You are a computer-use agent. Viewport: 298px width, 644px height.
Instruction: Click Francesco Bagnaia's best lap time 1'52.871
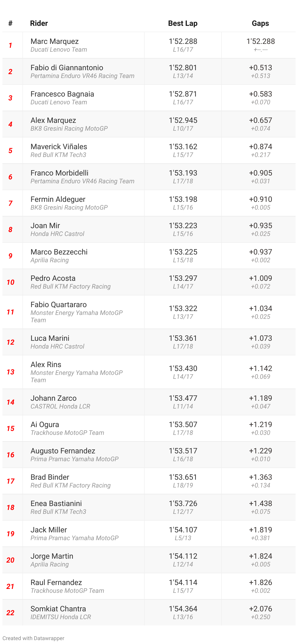click(x=183, y=94)
